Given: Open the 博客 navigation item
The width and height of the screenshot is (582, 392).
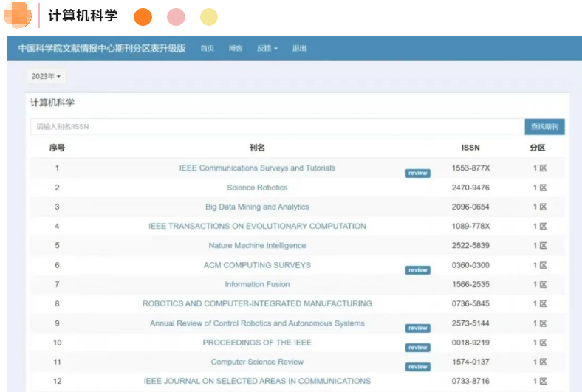Looking at the screenshot, I should coord(236,48).
